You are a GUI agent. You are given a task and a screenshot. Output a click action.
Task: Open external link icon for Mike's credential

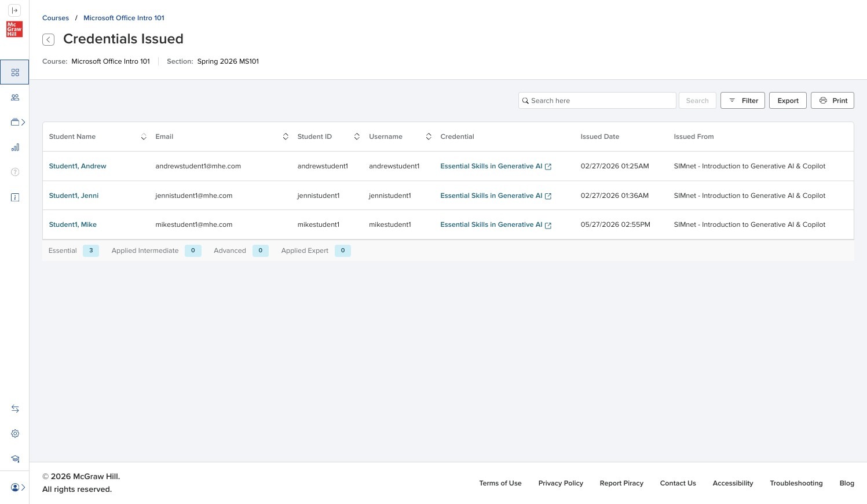548,225
